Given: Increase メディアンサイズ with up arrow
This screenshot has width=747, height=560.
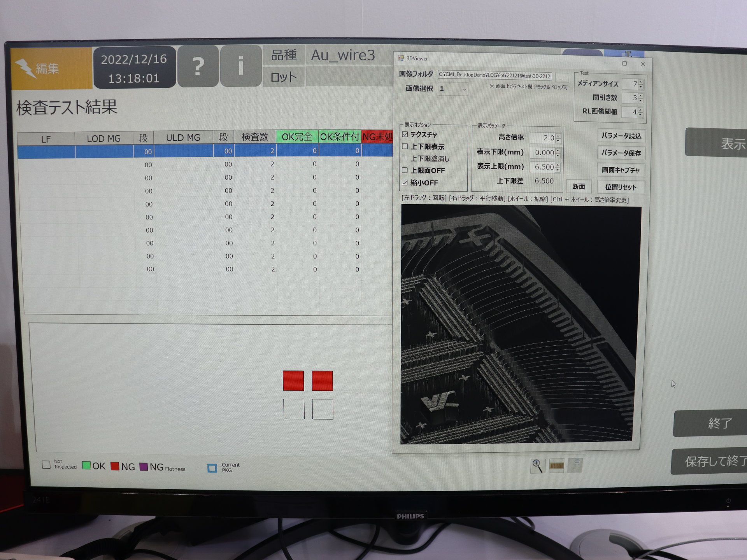Looking at the screenshot, I should pos(641,82).
